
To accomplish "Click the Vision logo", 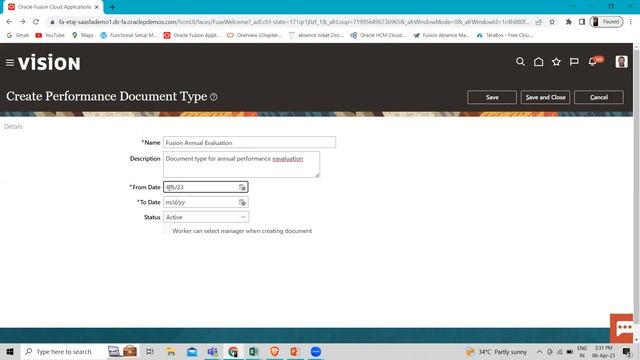I will click(49, 63).
